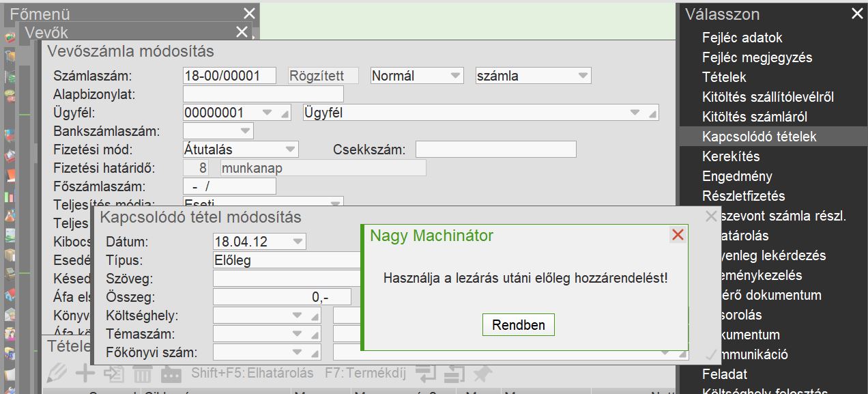Screen dimensions: 868x394
Task: Open the Dátum 18.04.12 date dropdown
Action: tap(298, 242)
